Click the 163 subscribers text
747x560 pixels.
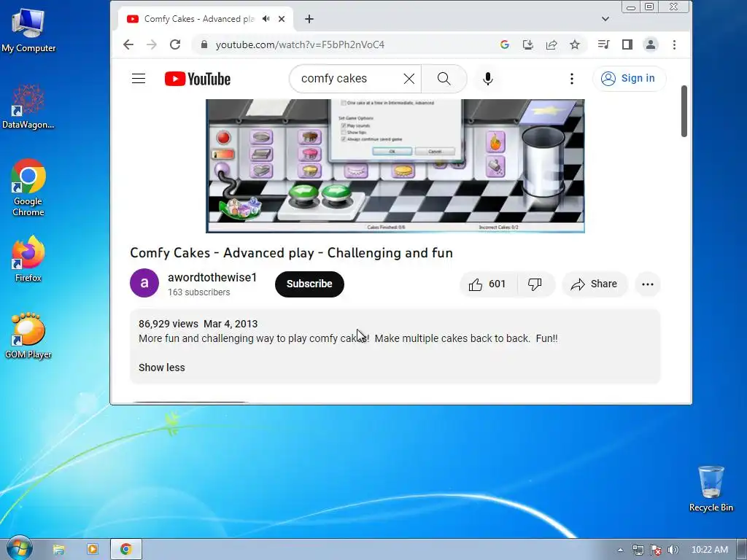(198, 292)
